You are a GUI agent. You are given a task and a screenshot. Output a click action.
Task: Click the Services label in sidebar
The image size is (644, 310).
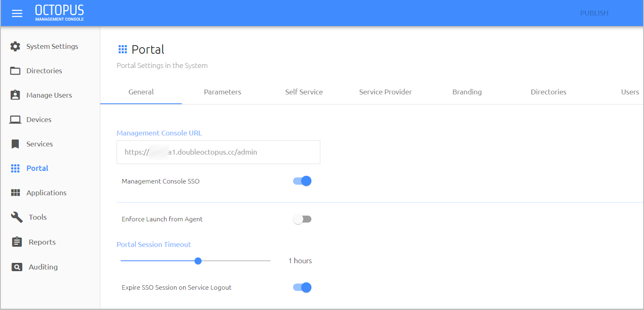40,144
